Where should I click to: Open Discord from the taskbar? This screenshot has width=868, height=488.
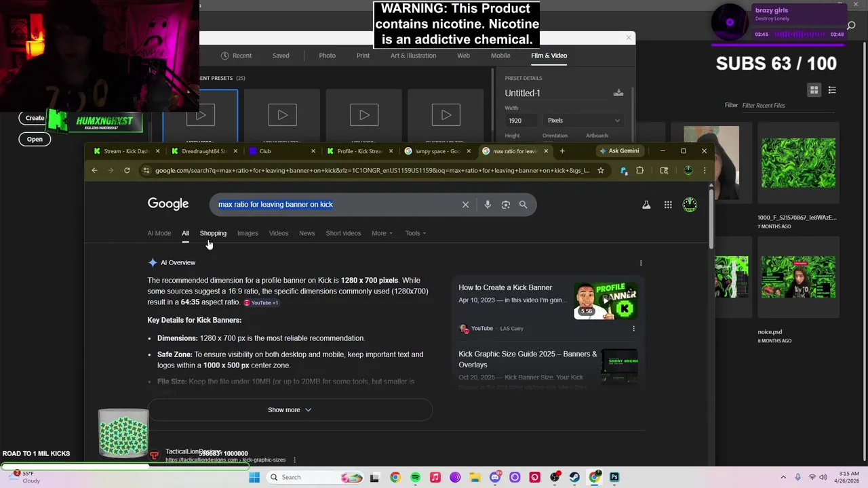tap(495, 477)
